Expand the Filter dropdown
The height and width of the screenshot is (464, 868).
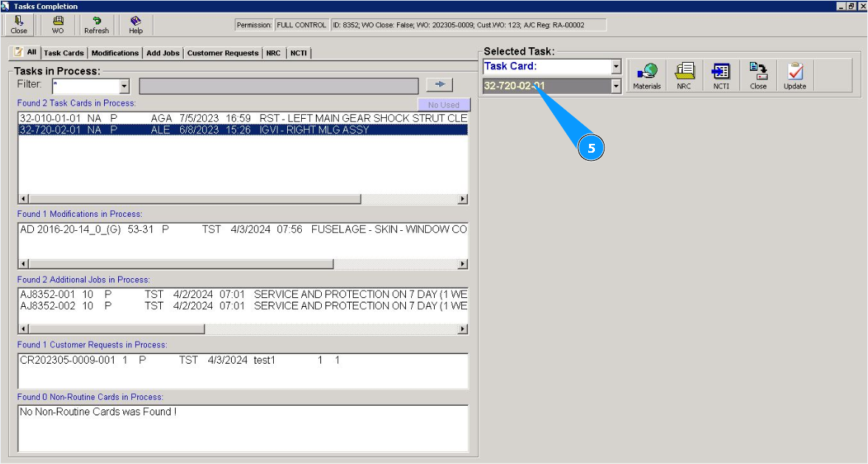coord(124,86)
